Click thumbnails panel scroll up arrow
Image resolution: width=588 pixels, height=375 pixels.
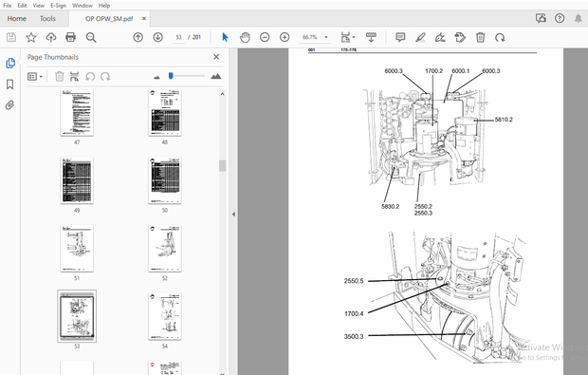pos(222,94)
